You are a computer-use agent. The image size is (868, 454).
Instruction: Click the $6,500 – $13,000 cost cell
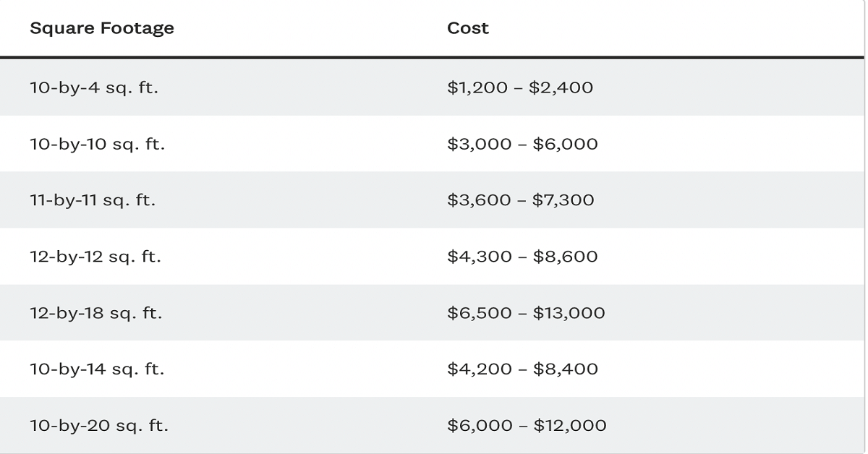(x=526, y=313)
